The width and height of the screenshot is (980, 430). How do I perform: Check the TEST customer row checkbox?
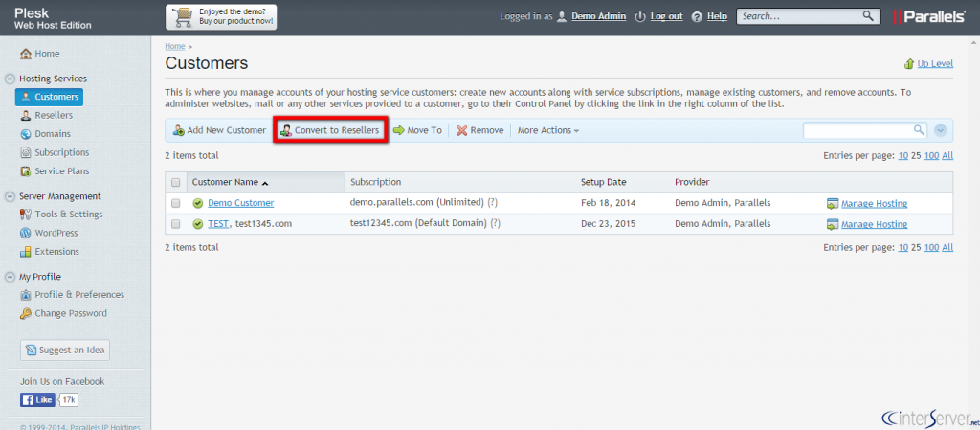176,224
